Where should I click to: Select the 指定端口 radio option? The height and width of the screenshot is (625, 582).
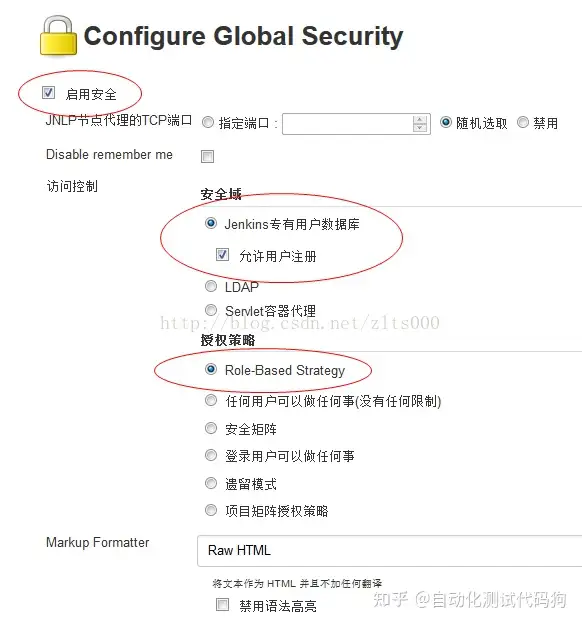pos(208,122)
